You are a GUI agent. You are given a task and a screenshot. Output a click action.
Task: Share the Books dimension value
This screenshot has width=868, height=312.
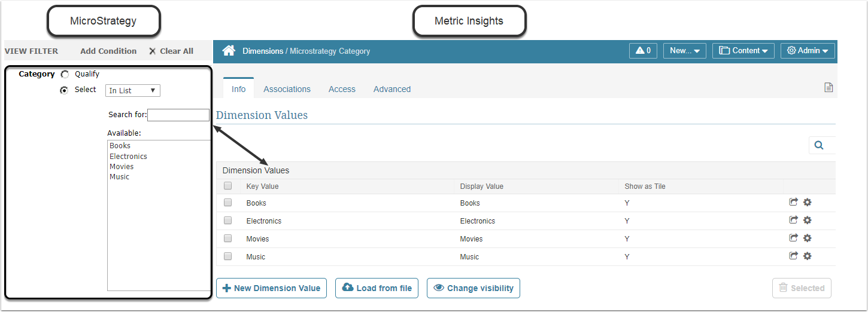pyautogui.click(x=793, y=203)
